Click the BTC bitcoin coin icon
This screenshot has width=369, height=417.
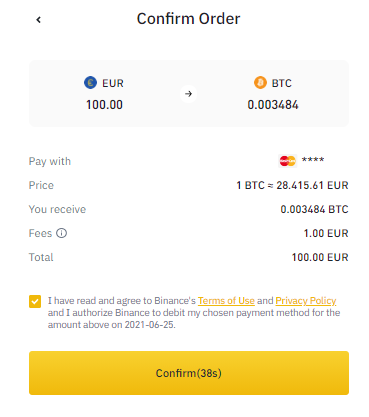click(x=260, y=82)
